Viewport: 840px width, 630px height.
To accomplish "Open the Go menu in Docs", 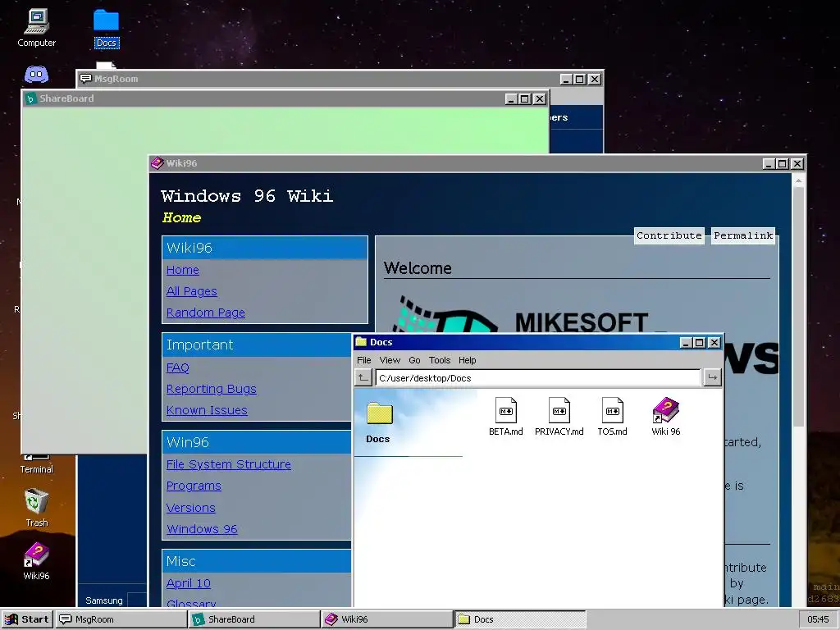I will [414, 360].
